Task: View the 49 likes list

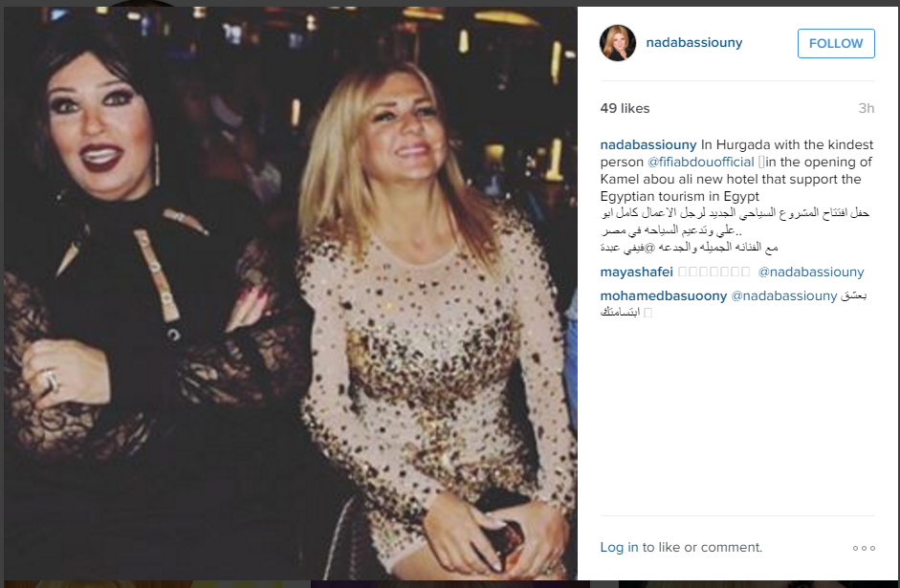Action: (x=625, y=108)
